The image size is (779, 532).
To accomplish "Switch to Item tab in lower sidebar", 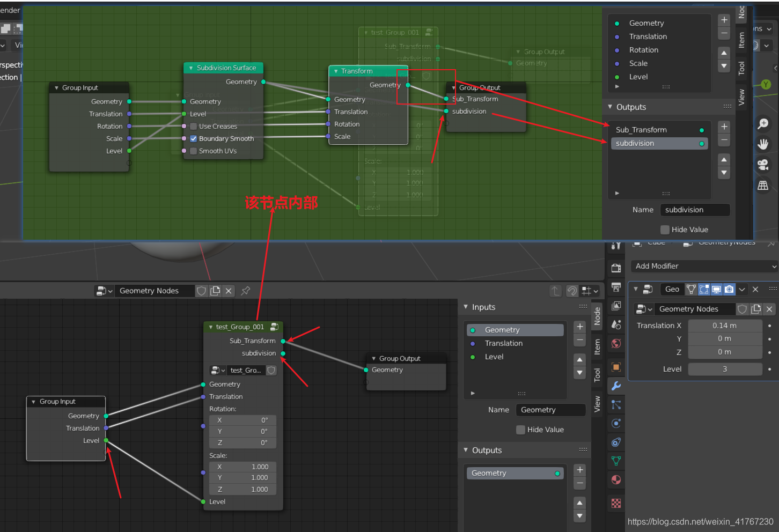I will coord(597,346).
